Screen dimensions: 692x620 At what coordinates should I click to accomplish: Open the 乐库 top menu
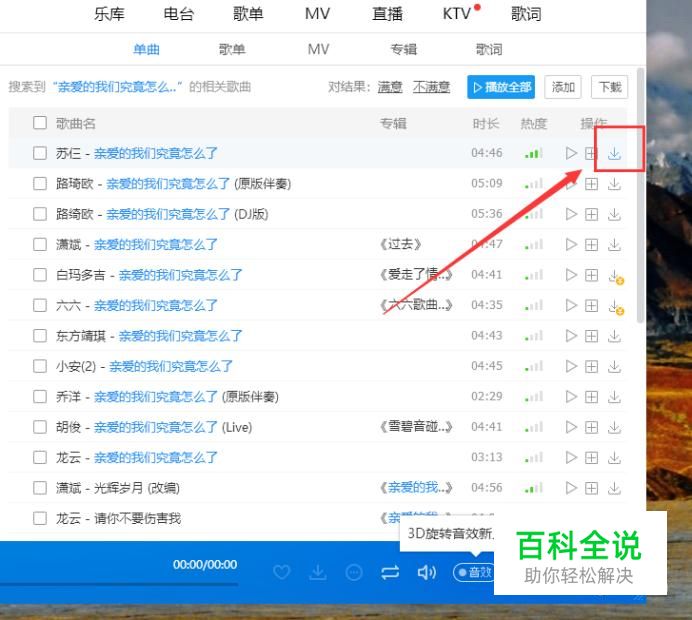[109, 14]
